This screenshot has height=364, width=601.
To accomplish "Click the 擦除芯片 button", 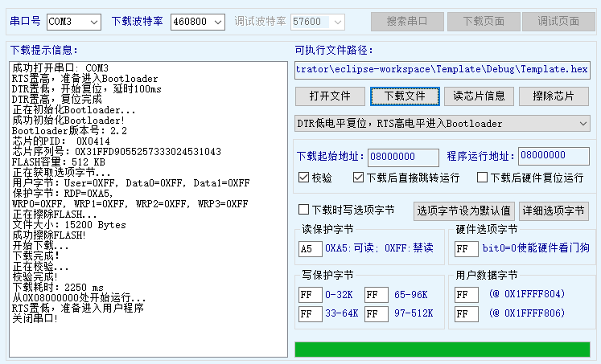I will 554,96.
